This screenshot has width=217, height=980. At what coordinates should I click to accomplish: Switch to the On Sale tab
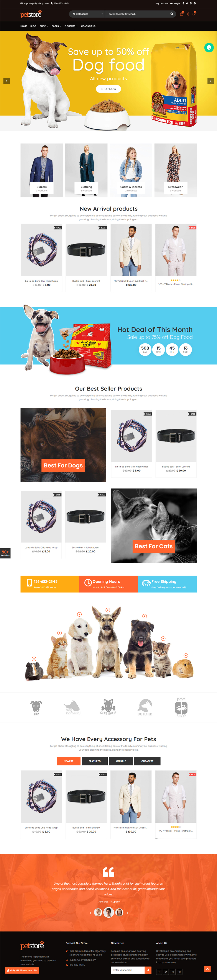tap(121, 761)
